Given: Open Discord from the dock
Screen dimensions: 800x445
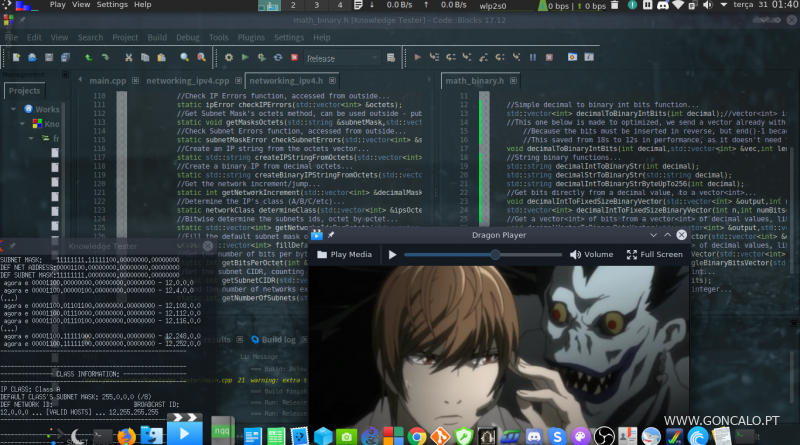Looking at the screenshot, I should [x=534, y=435].
